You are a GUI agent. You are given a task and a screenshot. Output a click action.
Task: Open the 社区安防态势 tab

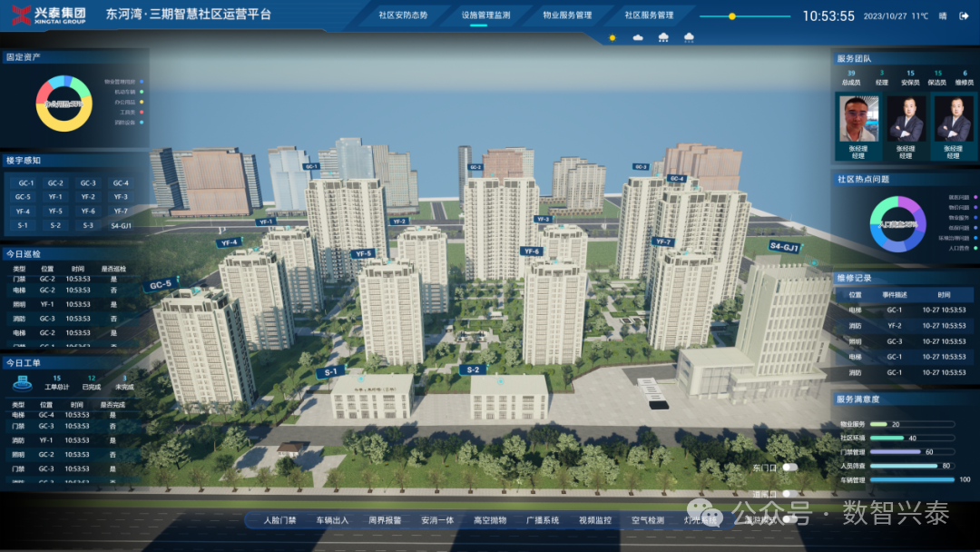coord(402,15)
